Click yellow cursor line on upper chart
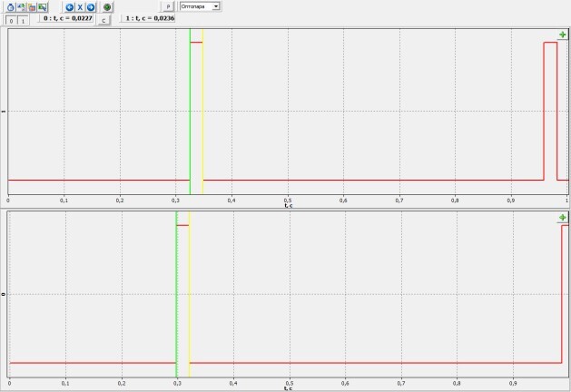571x392 pixels. 203,109
